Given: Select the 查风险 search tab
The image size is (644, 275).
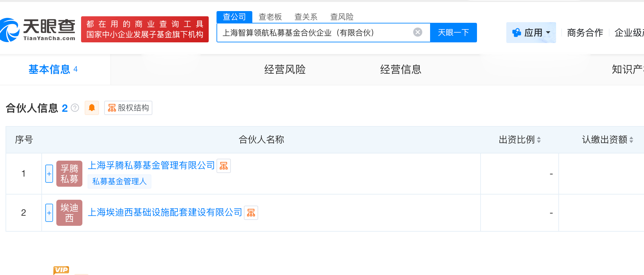Looking at the screenshot, I should coord(342,17).
